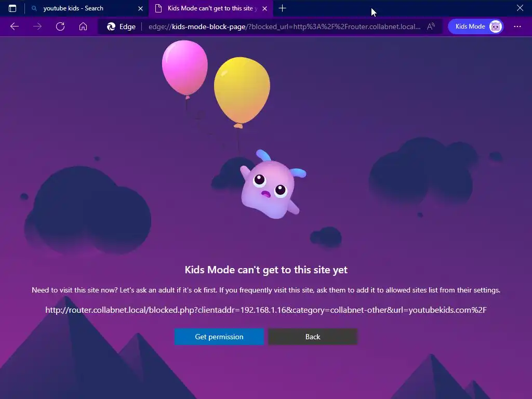Click the 'Need to visit this site now?' message
The width and height of the screenshot is (532, 399).
[266, 290]
